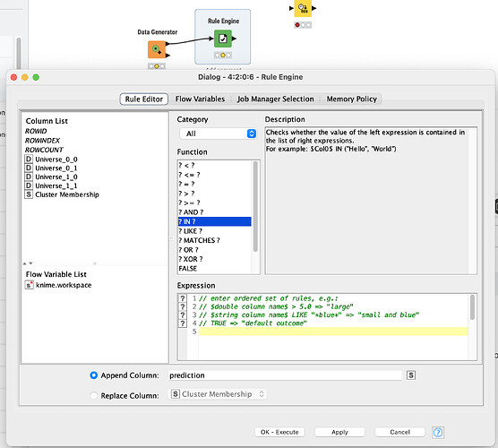This screenshot has height=448, width=498.
Task: Click the Data Generator node status lights
Action: point(157,66)
